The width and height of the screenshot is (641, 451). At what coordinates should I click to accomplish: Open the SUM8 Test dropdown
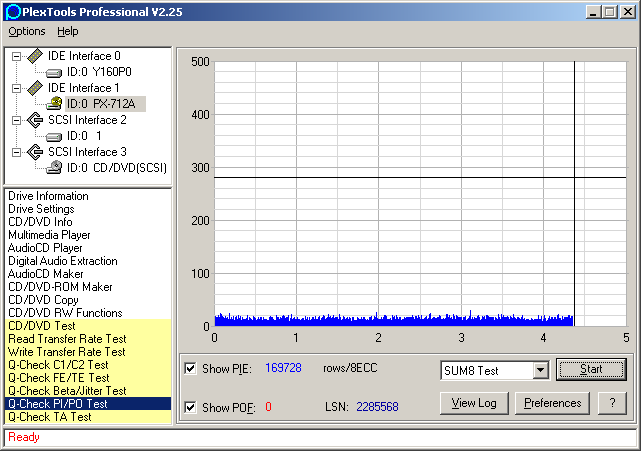540,370
